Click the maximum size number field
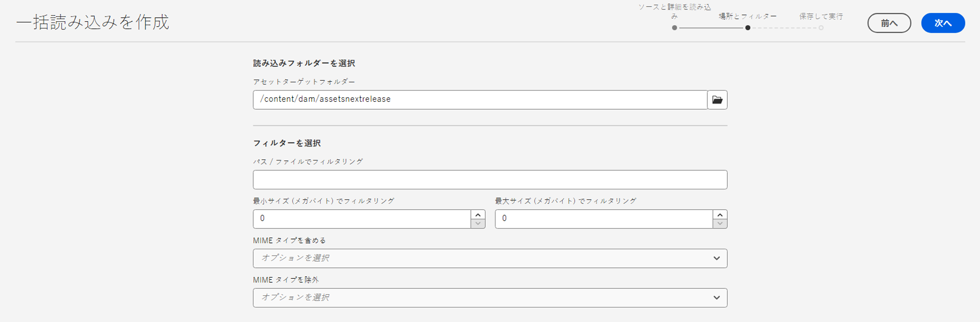980x322 pixels. 604,219
